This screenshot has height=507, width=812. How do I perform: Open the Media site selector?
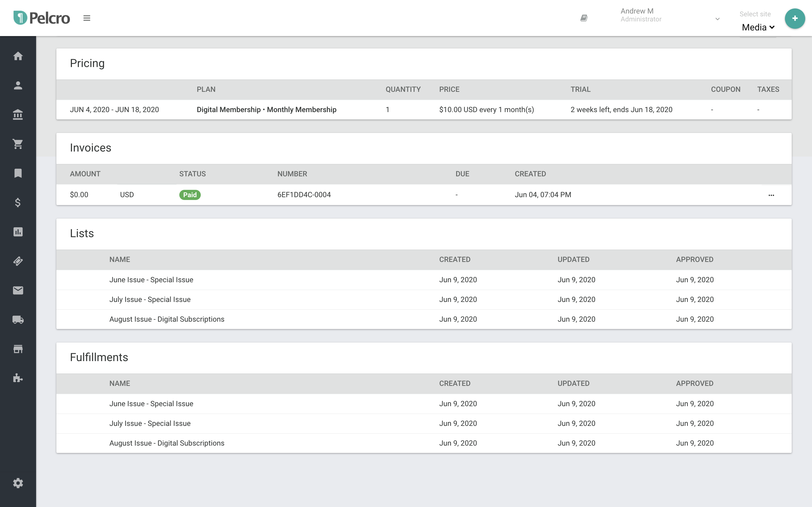(758, 28)
